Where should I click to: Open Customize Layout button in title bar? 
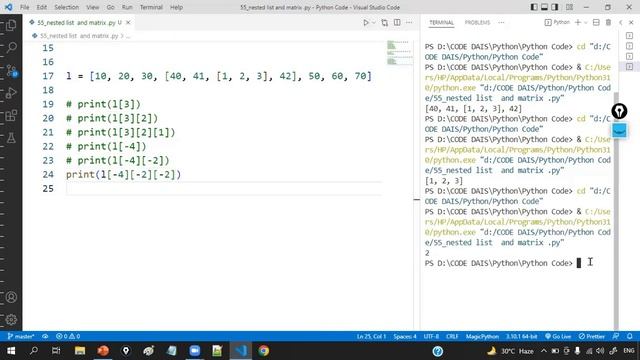click(x=569, y=7)
